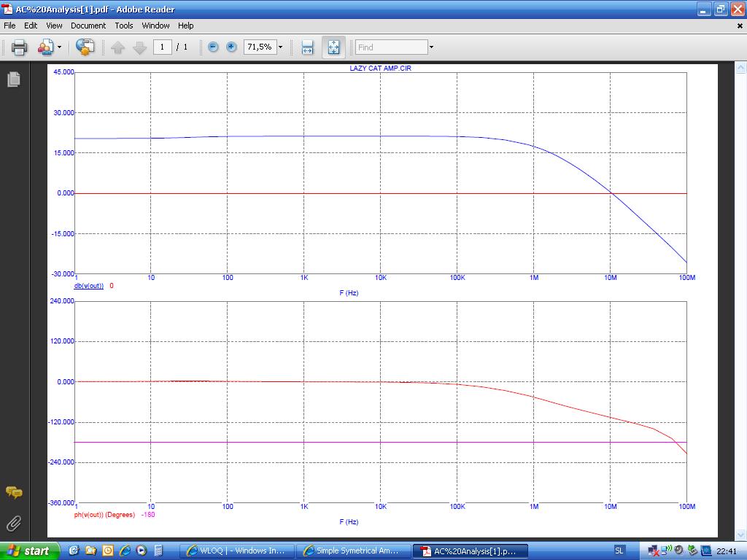Click the Print icon in toolbar
This screenshot has height=560, width=747.
click(19, 47)
